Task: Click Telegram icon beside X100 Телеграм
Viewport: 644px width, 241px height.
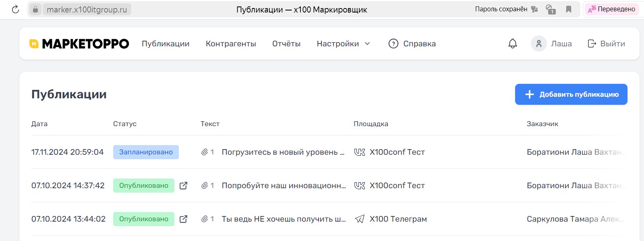Action: (x=359, y=219)
